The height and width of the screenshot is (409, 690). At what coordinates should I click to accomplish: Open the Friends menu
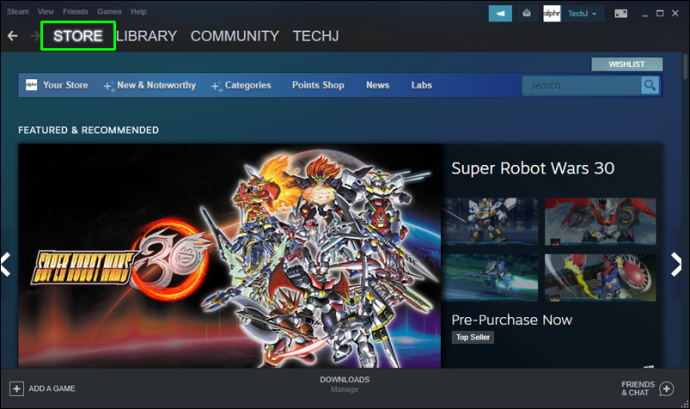coord(75,11)
